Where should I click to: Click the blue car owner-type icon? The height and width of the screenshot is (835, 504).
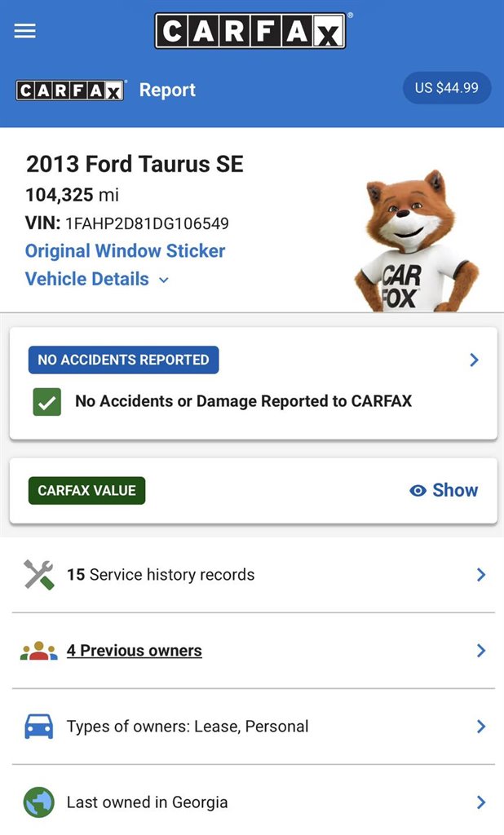point(38,727)
